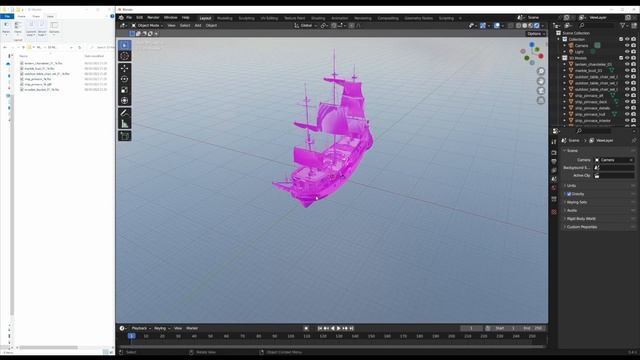
Task: Click the Options button in viewport
Action: [x=536, y=33]
